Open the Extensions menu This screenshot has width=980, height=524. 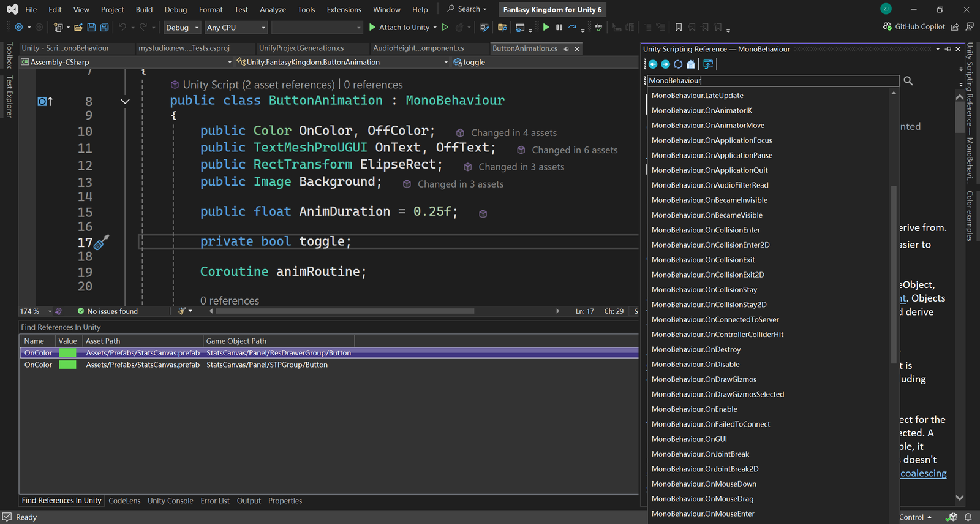pyautogui.click(x=344, y=10)
